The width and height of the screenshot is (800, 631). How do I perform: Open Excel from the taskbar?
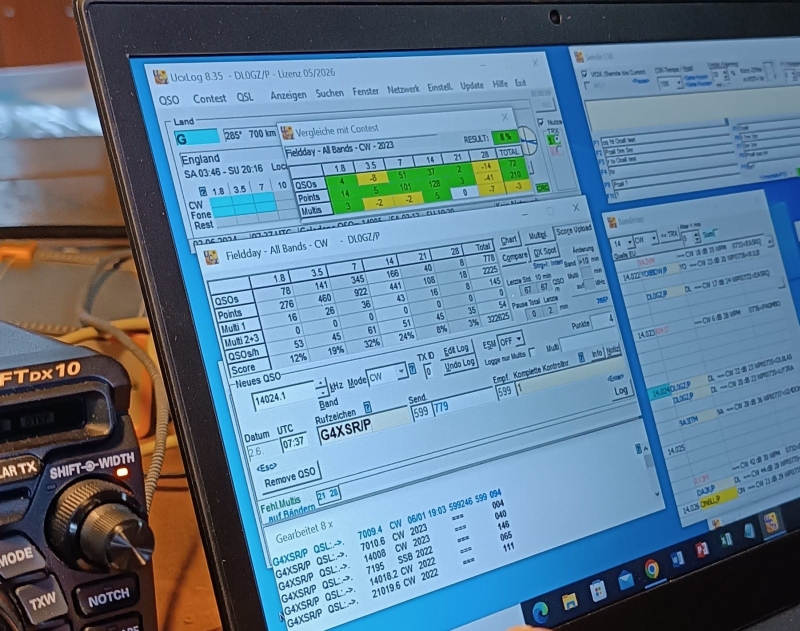tap(726, 540)
